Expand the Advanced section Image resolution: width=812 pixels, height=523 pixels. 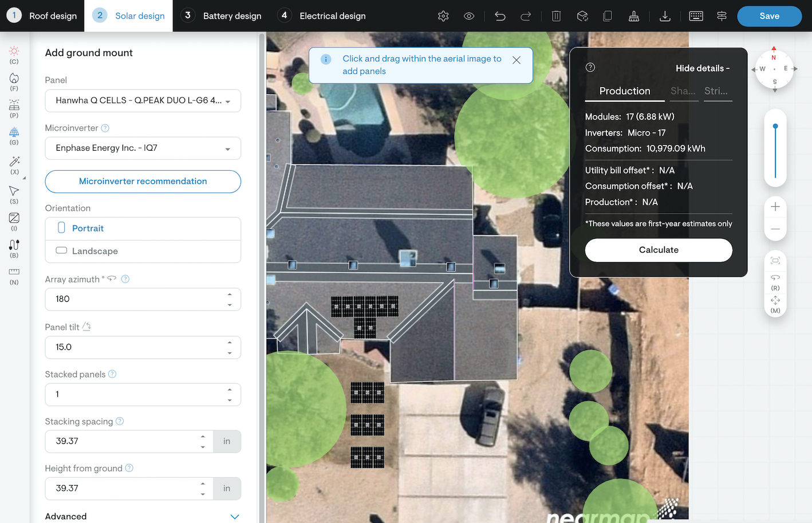tap(234, 516)
